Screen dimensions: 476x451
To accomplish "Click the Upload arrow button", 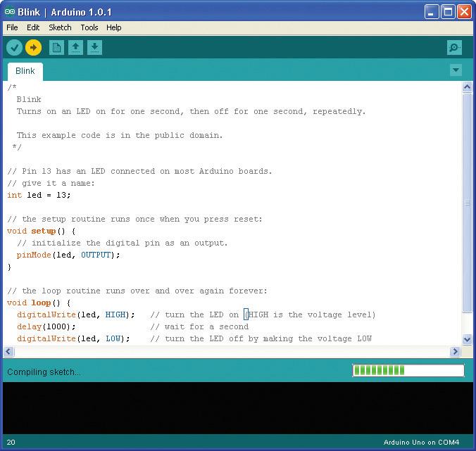I will point(33,47).
